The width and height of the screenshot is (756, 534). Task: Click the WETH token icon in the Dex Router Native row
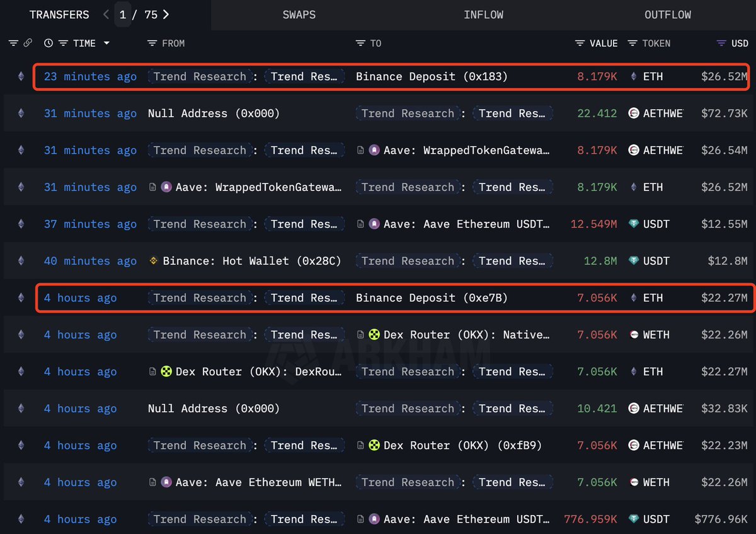(634, 335)
